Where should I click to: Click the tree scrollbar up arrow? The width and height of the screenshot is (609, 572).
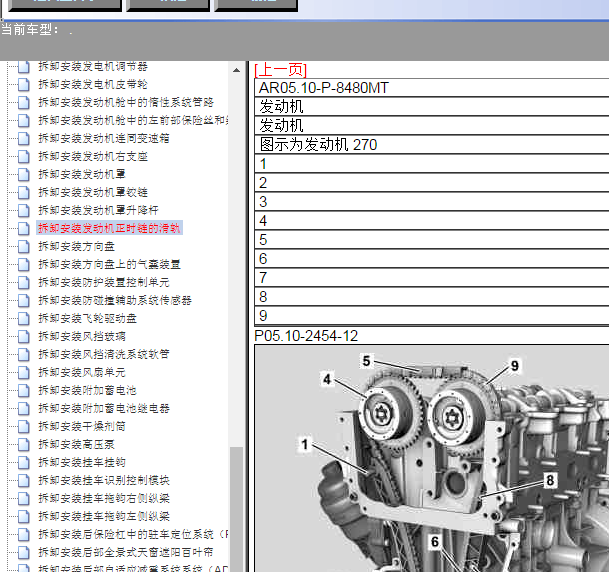point(236,70)
